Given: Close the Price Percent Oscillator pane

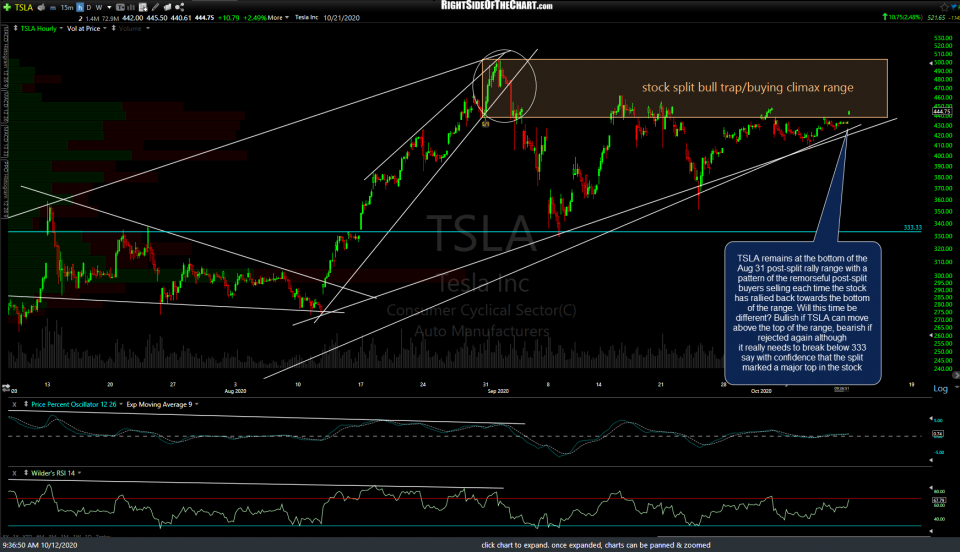Looking at the screenshot, I should [x=14, y=405].
